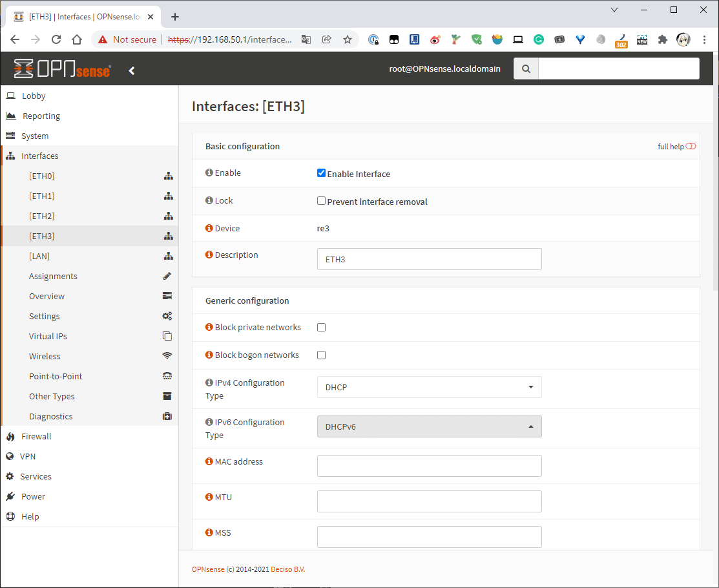Check Prevent interface removal checkbox
Screen dimensions: 719x588
321,201
